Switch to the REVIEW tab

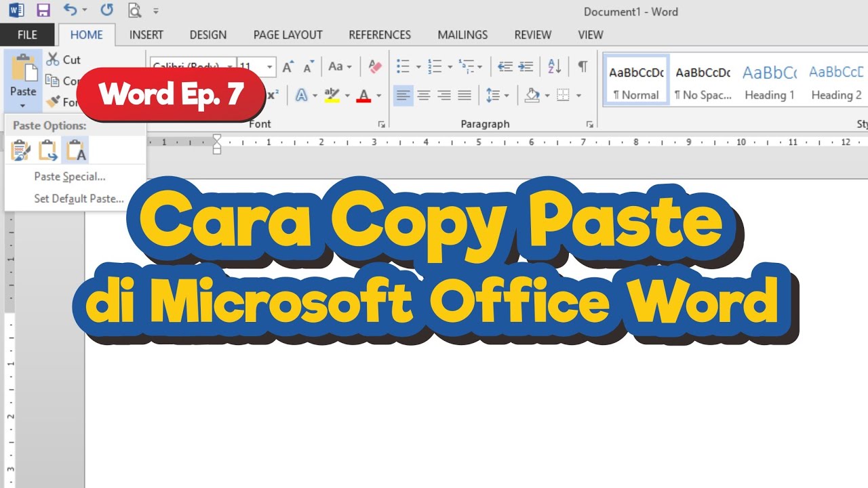[x=533, y=35]
